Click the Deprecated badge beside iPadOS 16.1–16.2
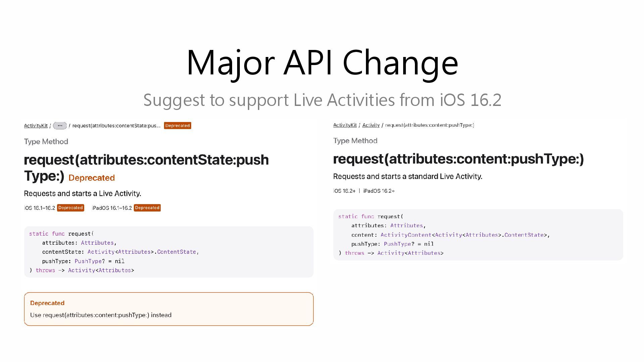The image size is (644, 362). coord(147,208)
